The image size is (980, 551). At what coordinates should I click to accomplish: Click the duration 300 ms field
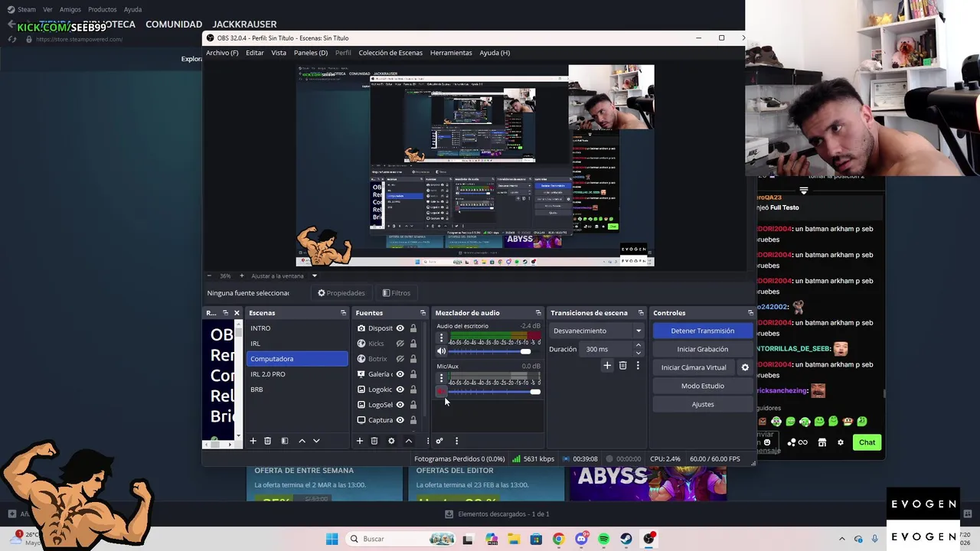(606, 349)
